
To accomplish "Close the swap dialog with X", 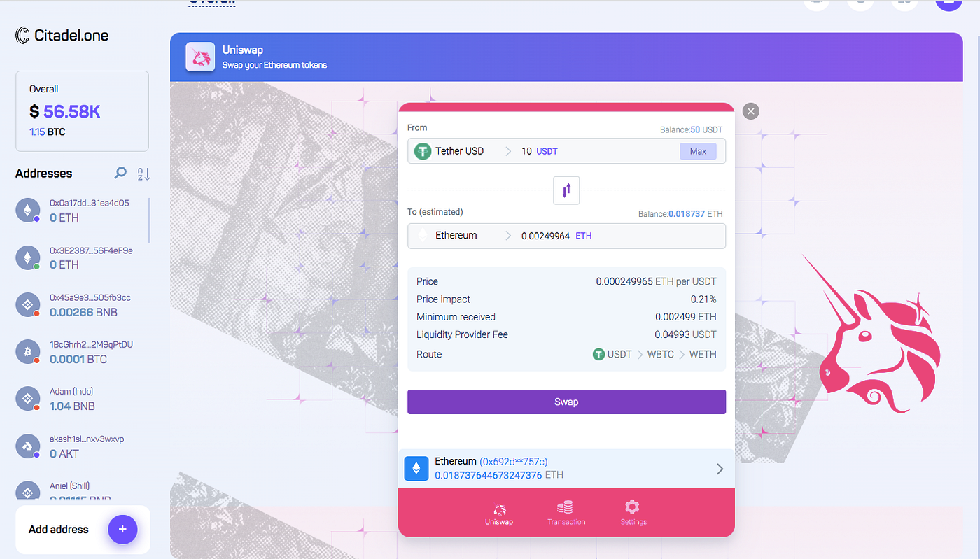I will pyautogui.click(x=750, y=111).
